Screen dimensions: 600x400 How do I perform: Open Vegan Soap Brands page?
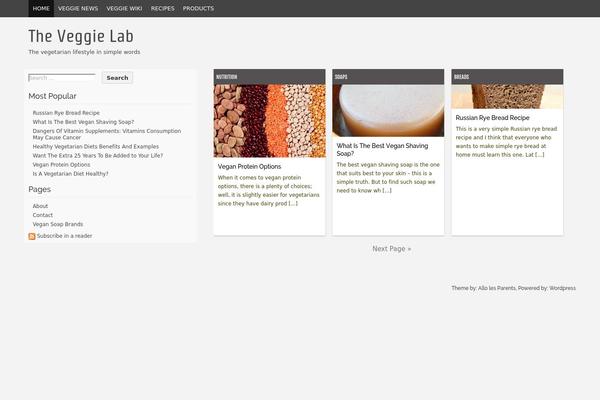[58, 224]
